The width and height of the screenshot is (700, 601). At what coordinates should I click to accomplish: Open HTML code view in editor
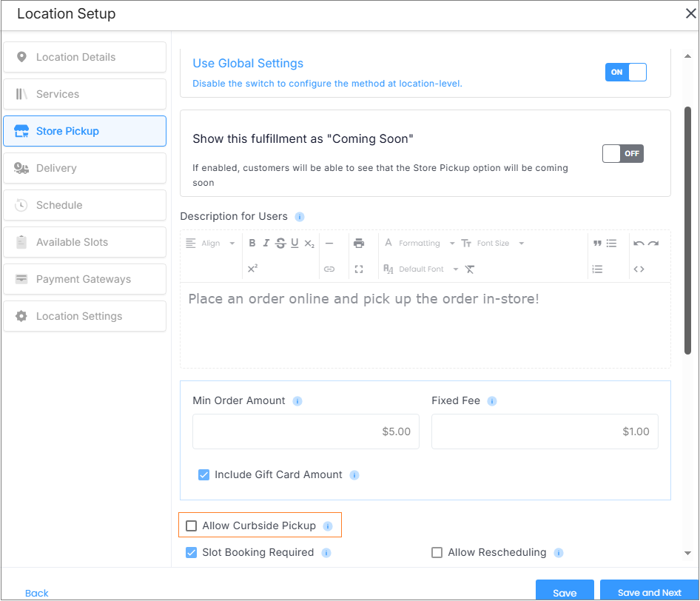[639, 269]
